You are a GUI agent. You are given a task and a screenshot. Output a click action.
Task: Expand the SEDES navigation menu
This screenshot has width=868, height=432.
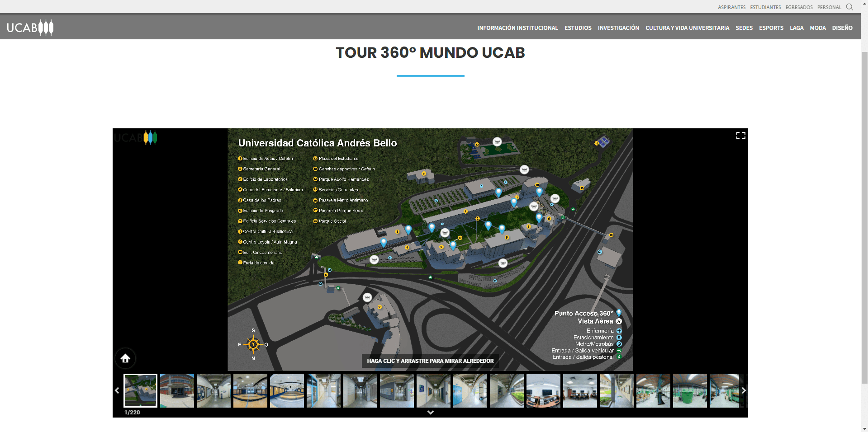pyautogui.click(x=744, y=28)
